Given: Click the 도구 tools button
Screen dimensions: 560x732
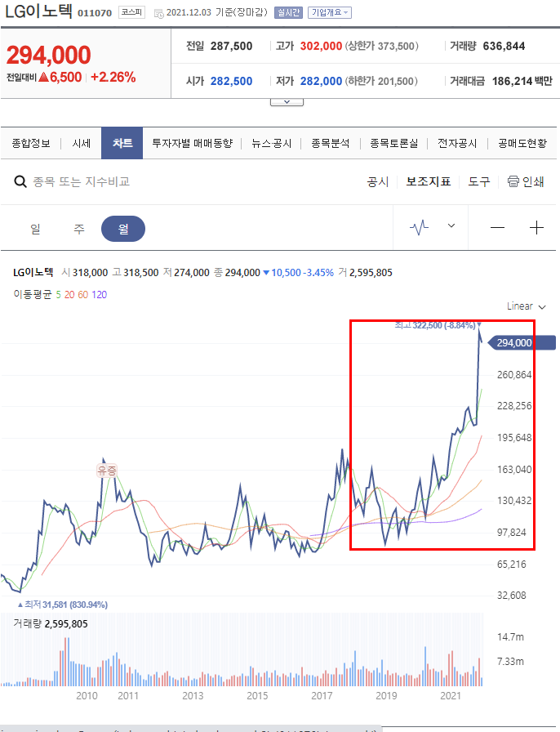Looking at the screenshot, I should (479, 181).
